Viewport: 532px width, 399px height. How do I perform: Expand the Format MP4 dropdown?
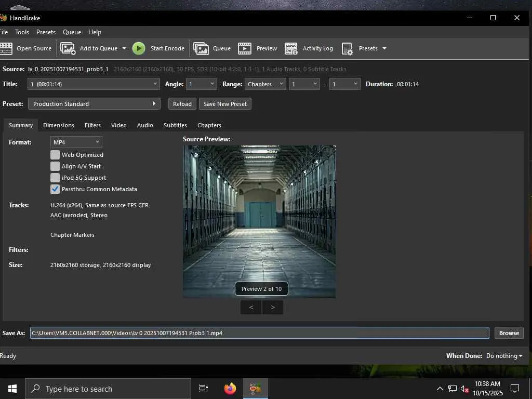pos(76,142)
